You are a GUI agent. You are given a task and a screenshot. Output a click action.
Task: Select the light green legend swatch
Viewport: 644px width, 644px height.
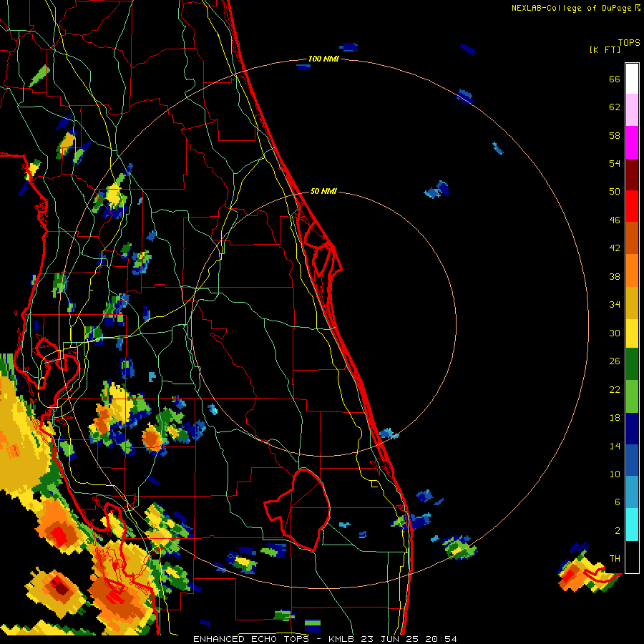632,396
